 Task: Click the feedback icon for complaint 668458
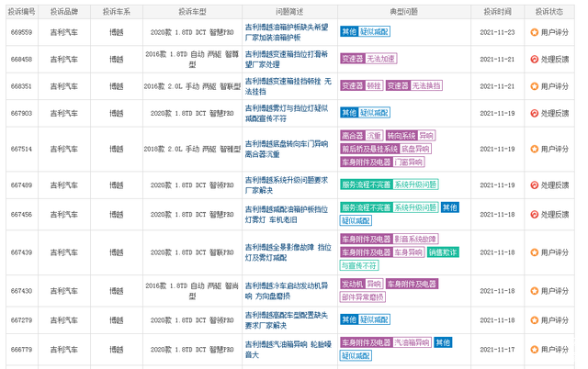(x=535, y=59)
